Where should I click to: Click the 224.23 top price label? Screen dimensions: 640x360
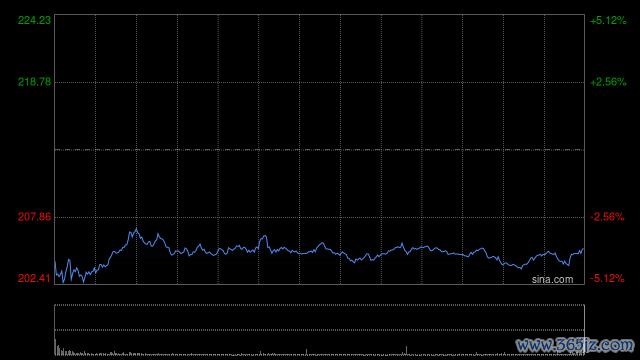tap(34, 20)
